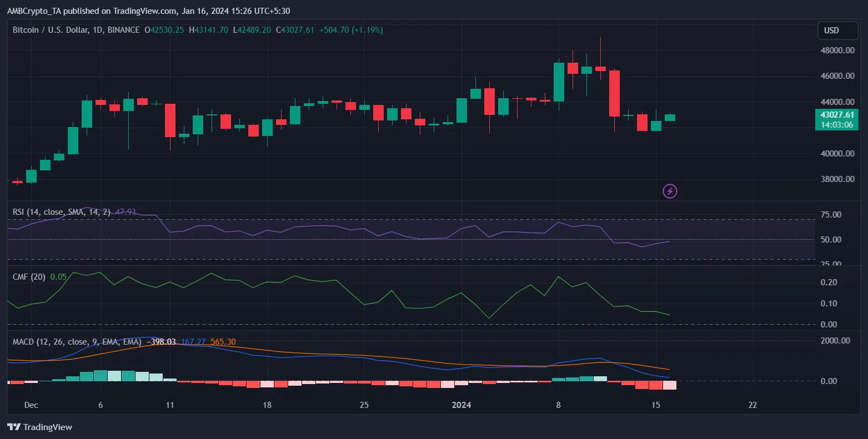Click the MACD signal value 565.30
The height and width of the screenshot is (439, 868).
tap(223, 342)
